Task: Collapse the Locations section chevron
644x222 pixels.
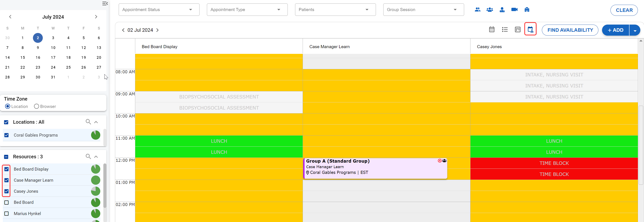Action: tap(96, 122)
